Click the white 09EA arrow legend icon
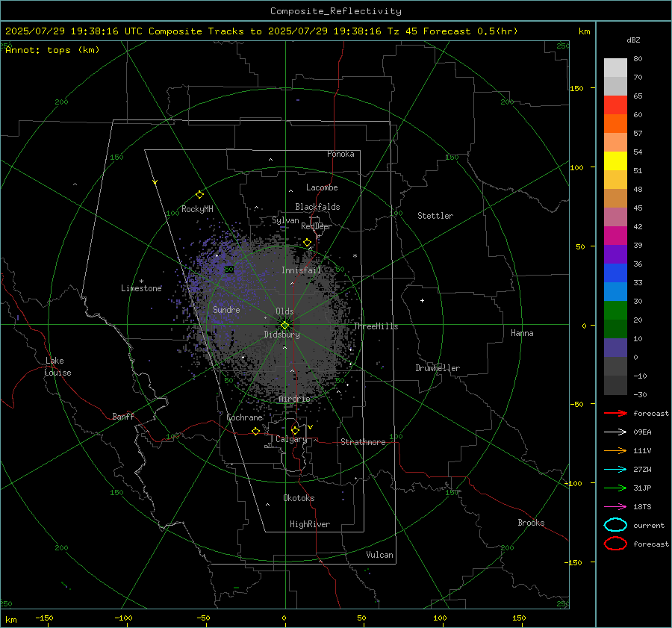The image size is (672, 628). point(615,432)
